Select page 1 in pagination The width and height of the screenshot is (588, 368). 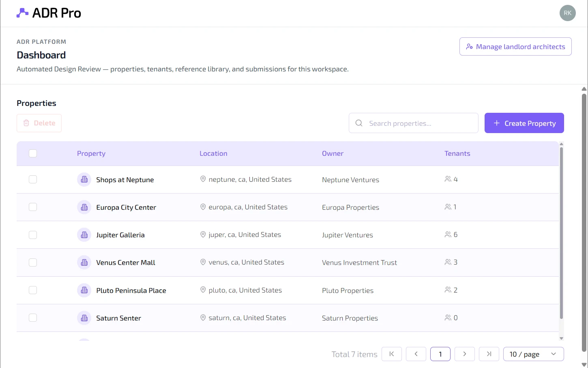[x=440, y=354]
